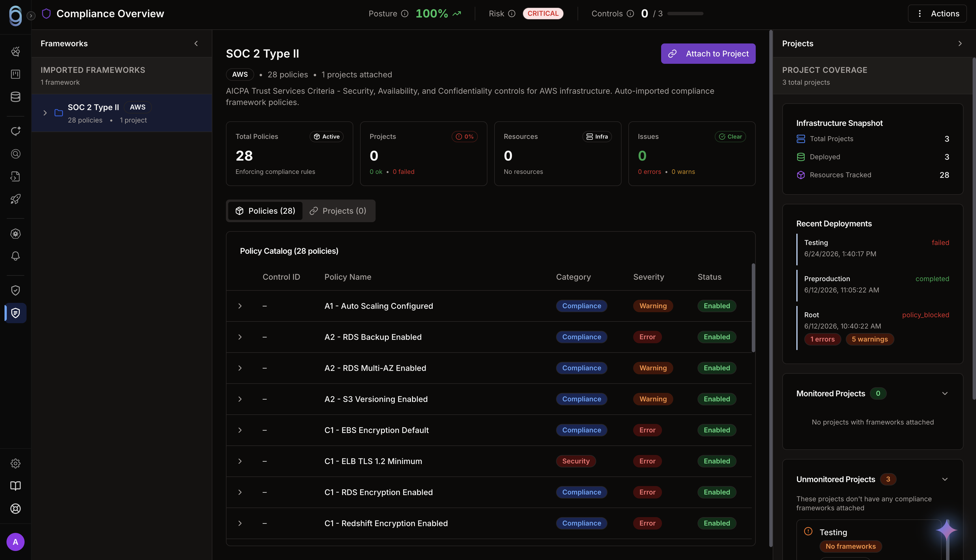Viewport: 976px width, 560px height.
Task: Click the Clear badge on the Issues card
Action: [730, 137]
